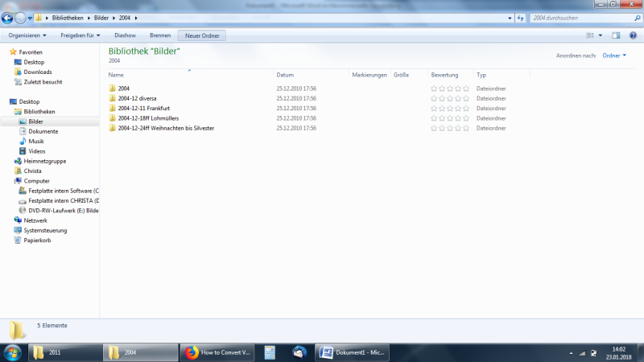Open the recent locations dropdown arrow
The width and height of the screenshot is (644, 362).
[30, 18]
